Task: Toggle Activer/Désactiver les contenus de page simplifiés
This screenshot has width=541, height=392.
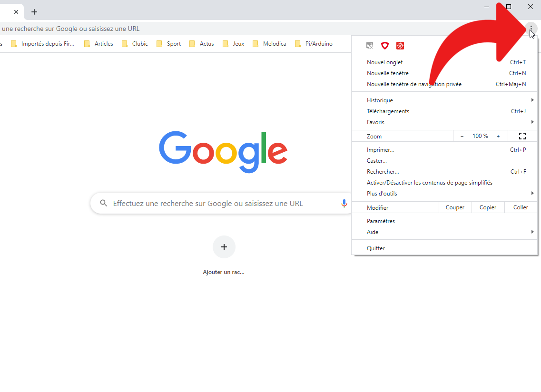Action: point(444,183)
